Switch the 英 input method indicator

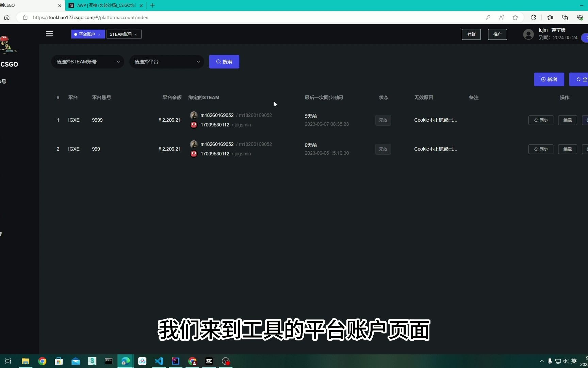point(574,361)
